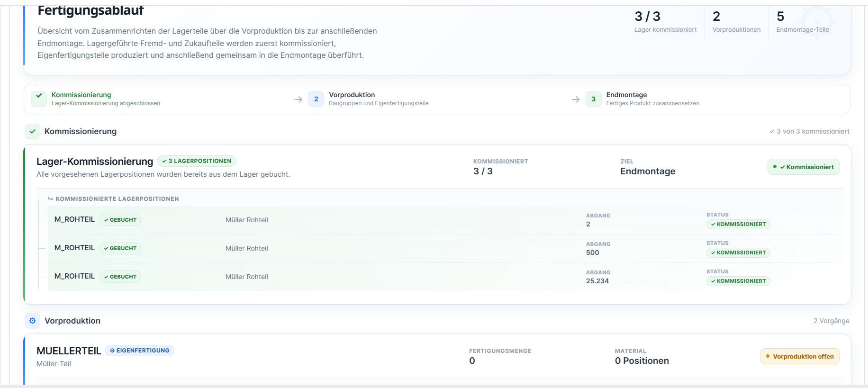Click the '2 Vorgänge' text
The width and height of the screenshot is (868, 388).
tap(832, 321)
